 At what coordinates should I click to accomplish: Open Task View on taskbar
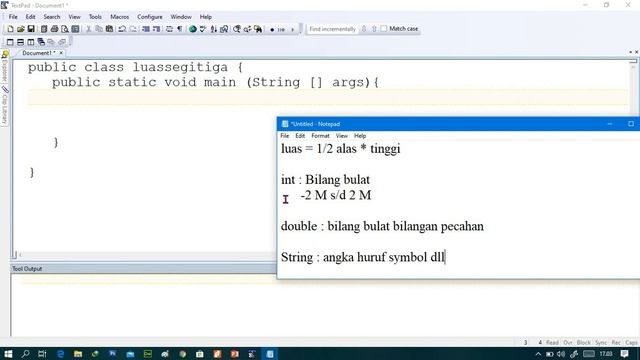pyautogui.click(x=42, y=353)
